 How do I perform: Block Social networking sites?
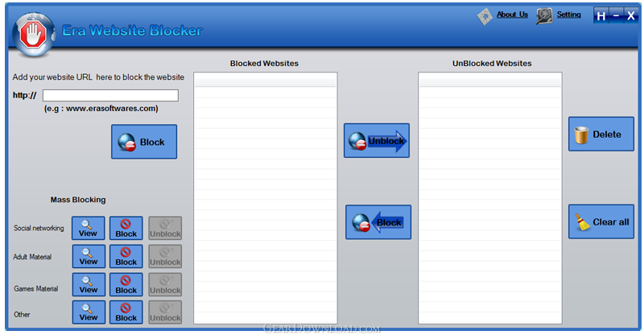tap(126, 228)
